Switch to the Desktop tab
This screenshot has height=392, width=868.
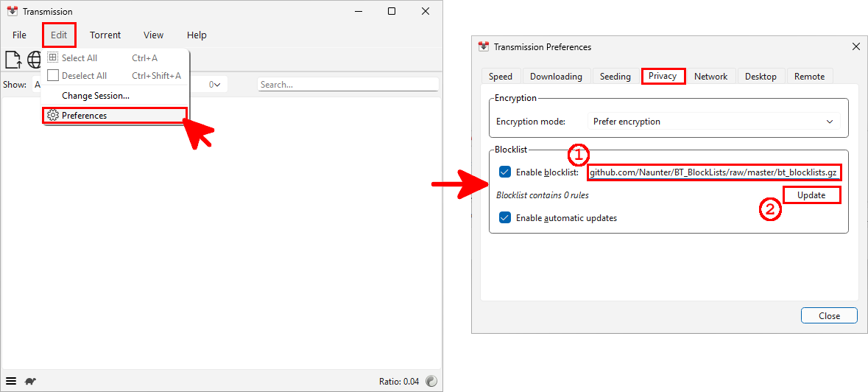click(x=761, y=77)
